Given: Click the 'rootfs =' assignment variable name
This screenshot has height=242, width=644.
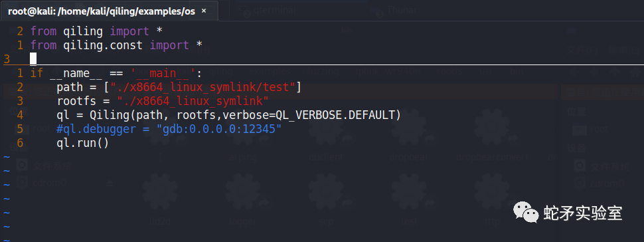Looking at the screenshot, I should click(76, 101).
